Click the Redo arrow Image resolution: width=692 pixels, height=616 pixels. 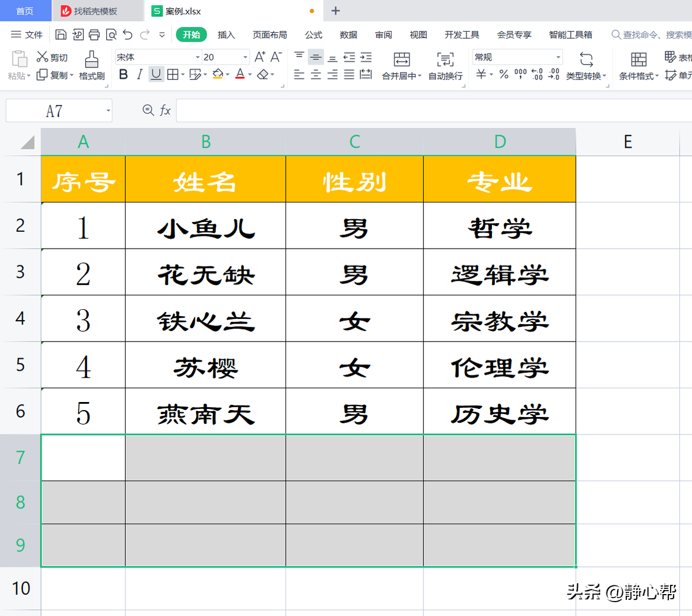145,35
